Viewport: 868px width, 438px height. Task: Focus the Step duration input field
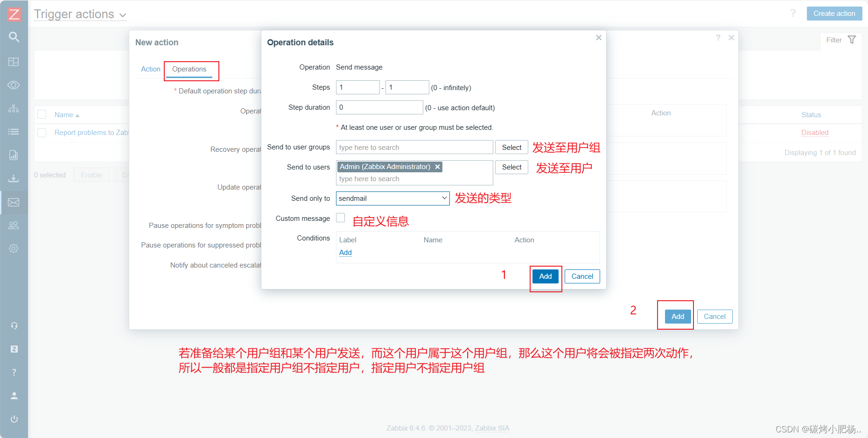coord(379,107)
